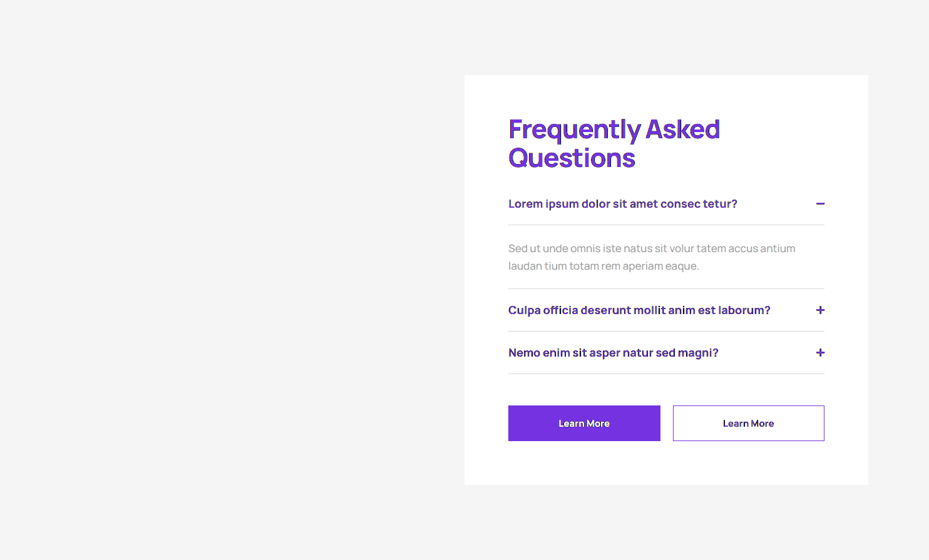Click the answer text starting 'Sed ut unde omnis'
This screenshot has height=560, width=929.
652,257
